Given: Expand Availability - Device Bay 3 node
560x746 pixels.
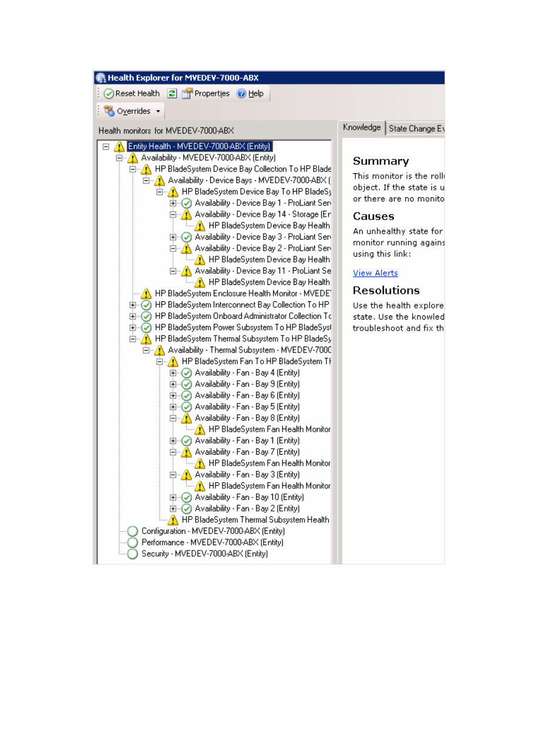Looking at the screenshot, I should click(x=173, y=237).
